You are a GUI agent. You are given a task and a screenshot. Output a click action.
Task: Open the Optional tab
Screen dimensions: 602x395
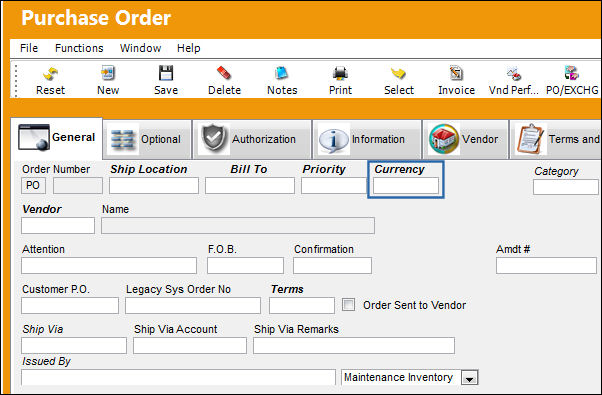point(147,139)
